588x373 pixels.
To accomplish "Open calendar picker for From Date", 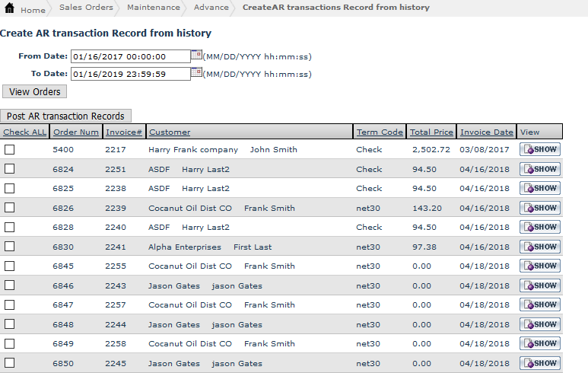I will [196, 56].
